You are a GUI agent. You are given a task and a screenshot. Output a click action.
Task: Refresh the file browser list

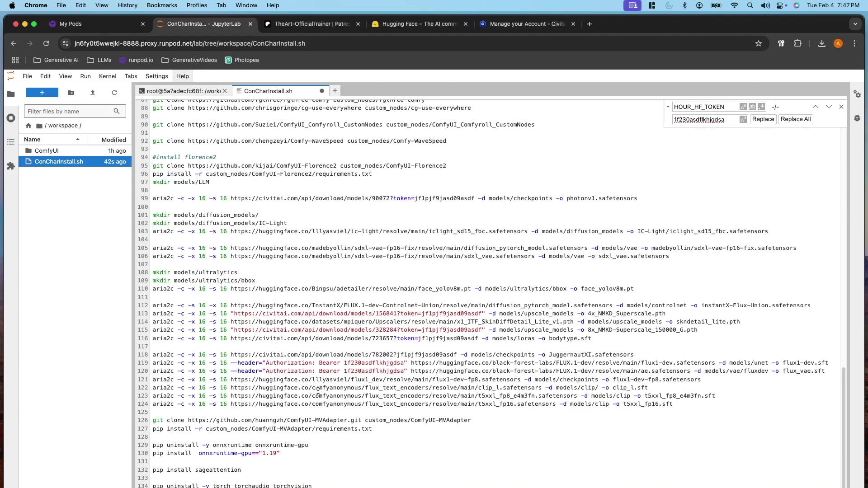(114, 93)
